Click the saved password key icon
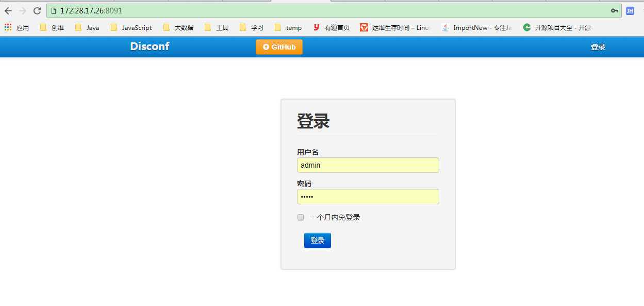 click(614, 11)
